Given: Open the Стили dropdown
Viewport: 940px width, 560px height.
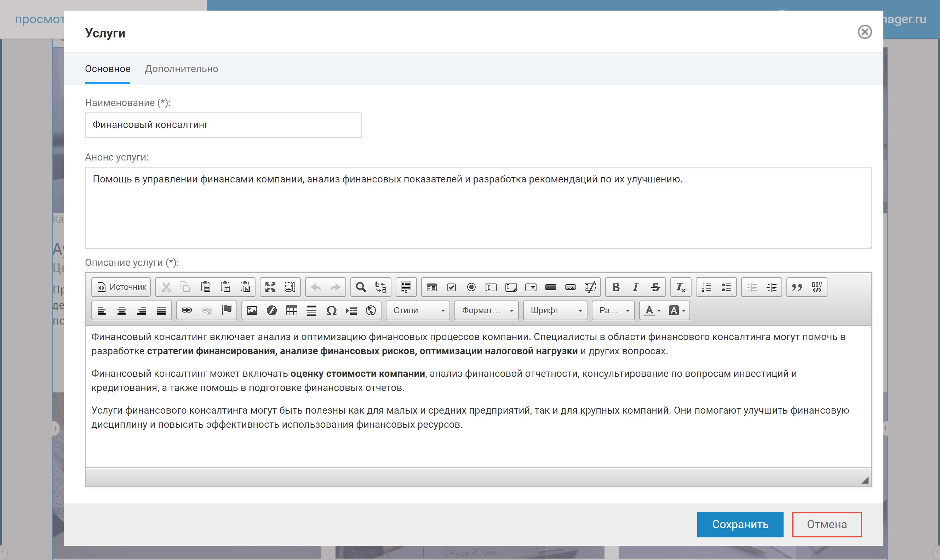Looking at the screenshot, I should click(x=417, y=310).
